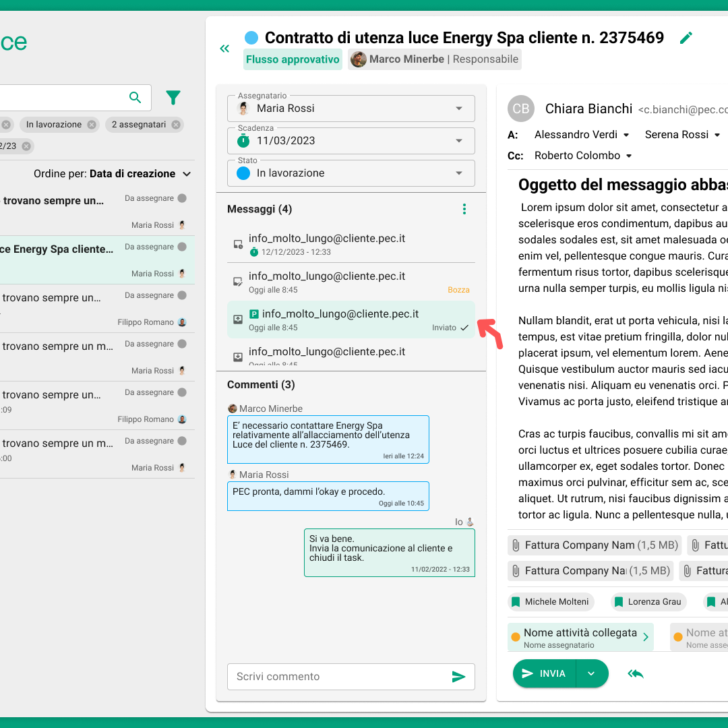This screenshot has height=728, width=728.
Task: Expand the Stato 'In lavorazione' dropdown
Action: click(459, 173)
